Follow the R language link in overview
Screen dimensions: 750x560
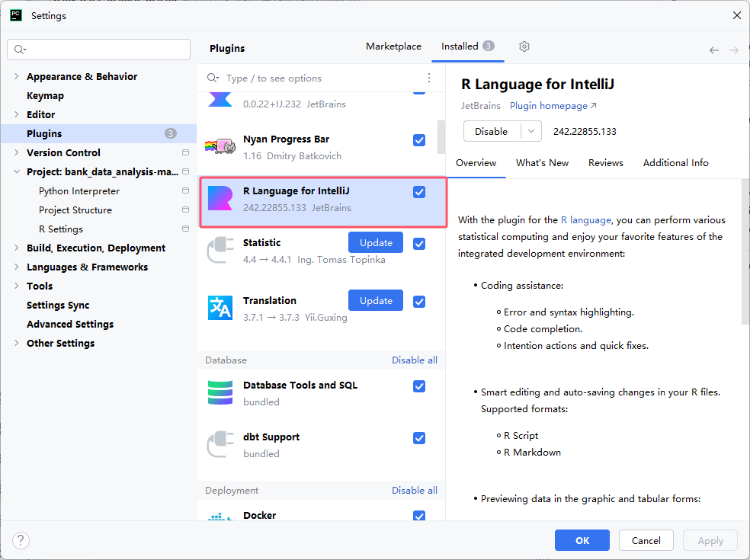586,220
